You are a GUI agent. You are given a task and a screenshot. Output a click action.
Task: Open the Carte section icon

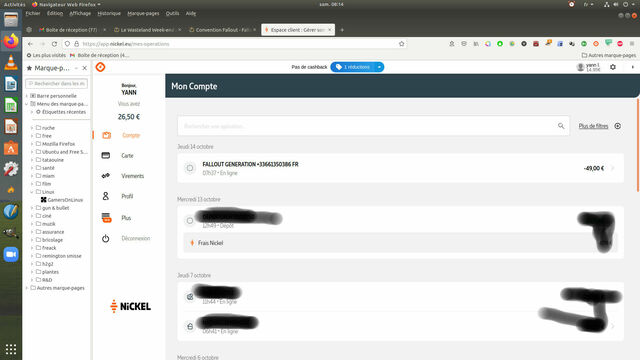(106, 156)
